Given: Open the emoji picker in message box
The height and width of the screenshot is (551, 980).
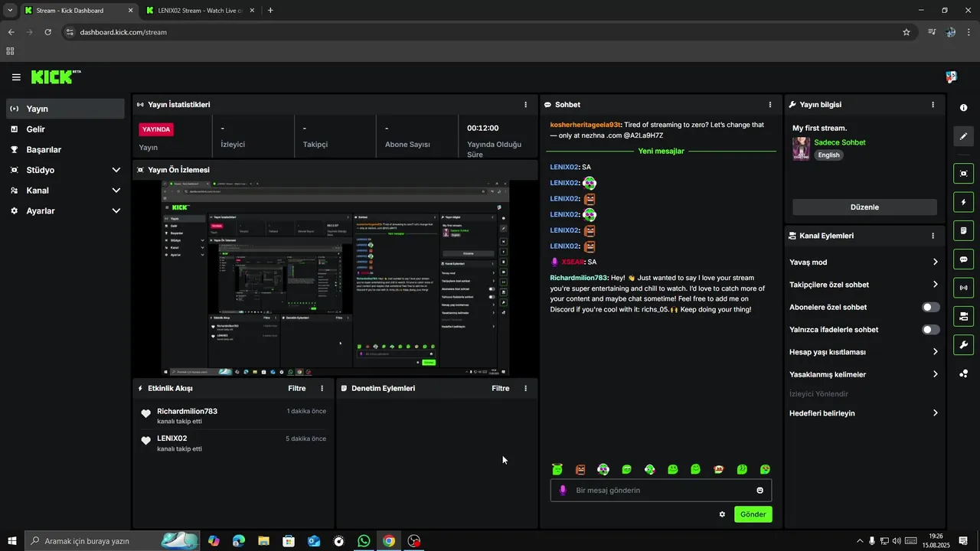Looking at the screenshot, I should coord(760,491).
